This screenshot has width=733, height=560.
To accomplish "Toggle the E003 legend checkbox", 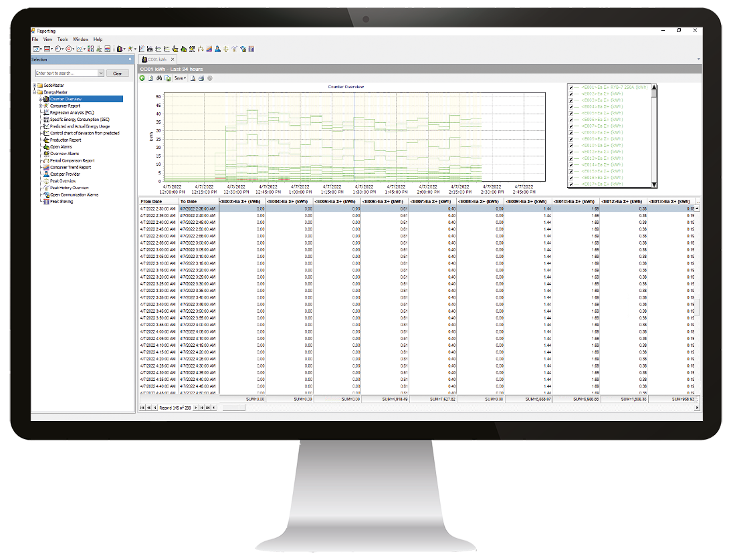I will (x=570, y=100).
